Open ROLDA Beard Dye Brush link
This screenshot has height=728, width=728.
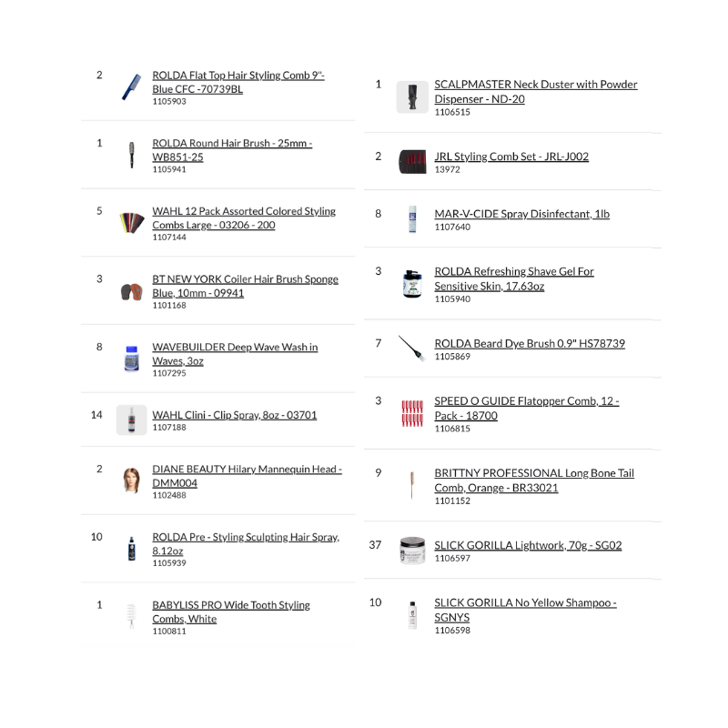529,343
